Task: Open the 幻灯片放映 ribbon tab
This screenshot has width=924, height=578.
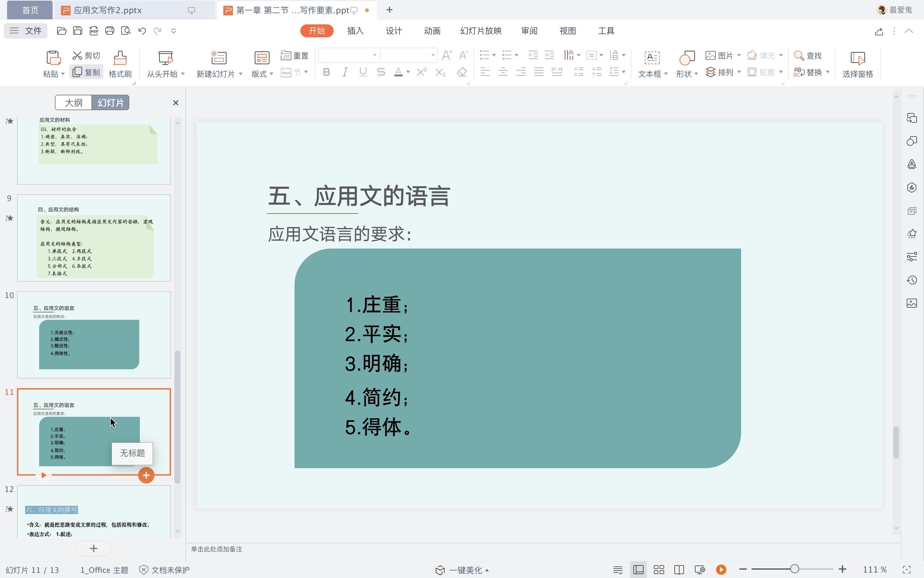Action: coord(481,31)
